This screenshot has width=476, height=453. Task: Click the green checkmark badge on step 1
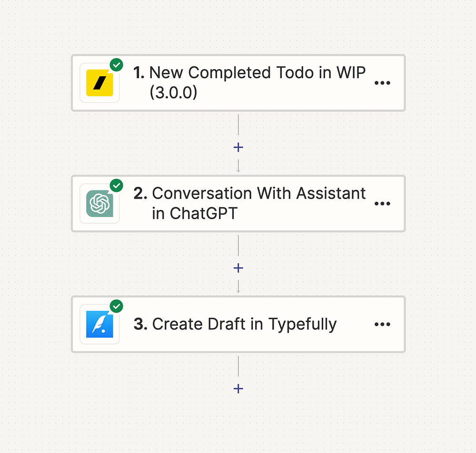point(116,65)
